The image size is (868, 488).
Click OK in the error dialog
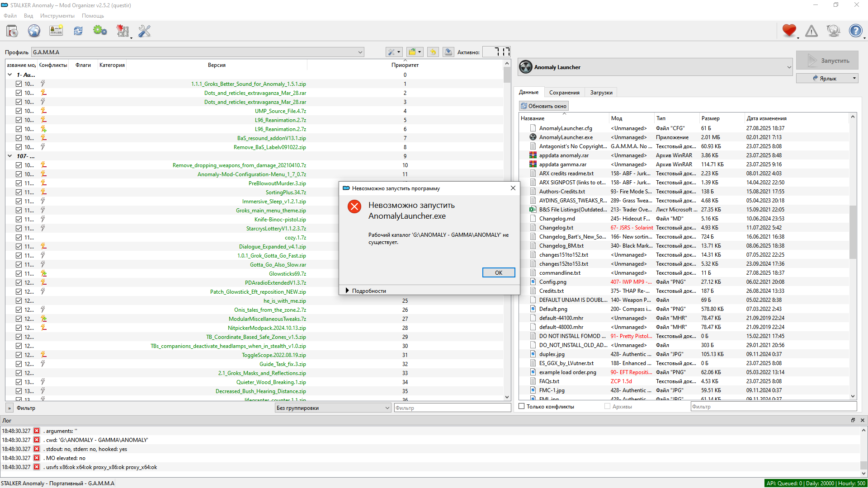pos(499,273)
